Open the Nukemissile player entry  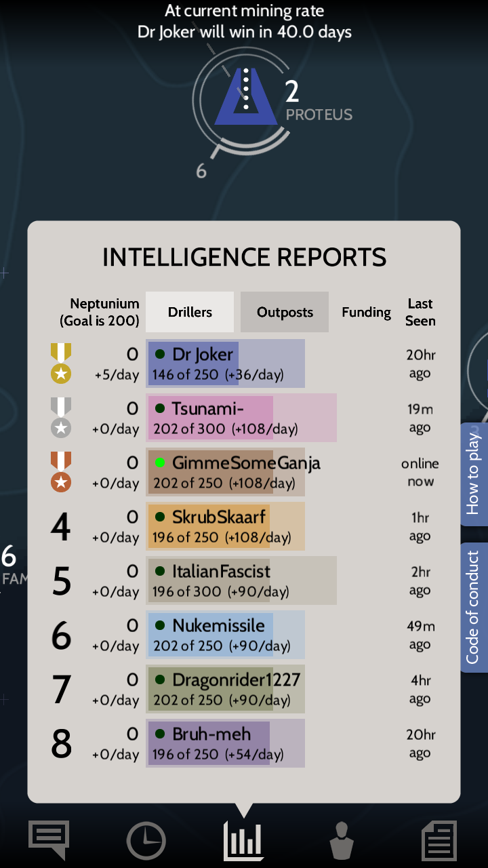pos(225,635)
